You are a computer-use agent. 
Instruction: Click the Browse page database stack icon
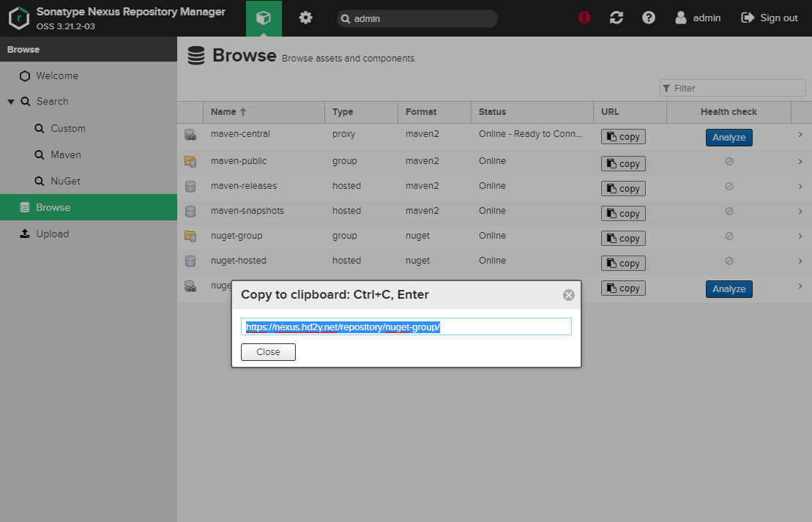pyautogui.click(x=195, y=56)
